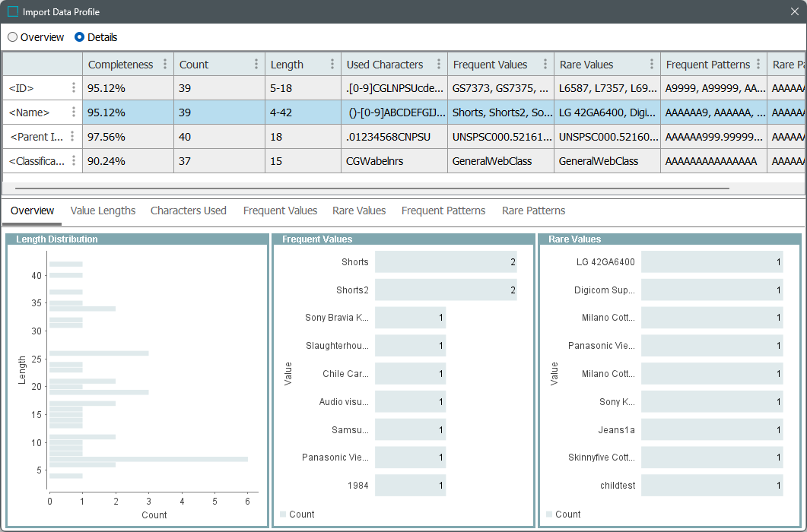This screenshot has width=807, height=532.
Task: Open Rare Values column options menu
Action: click(x=652, y=64)
